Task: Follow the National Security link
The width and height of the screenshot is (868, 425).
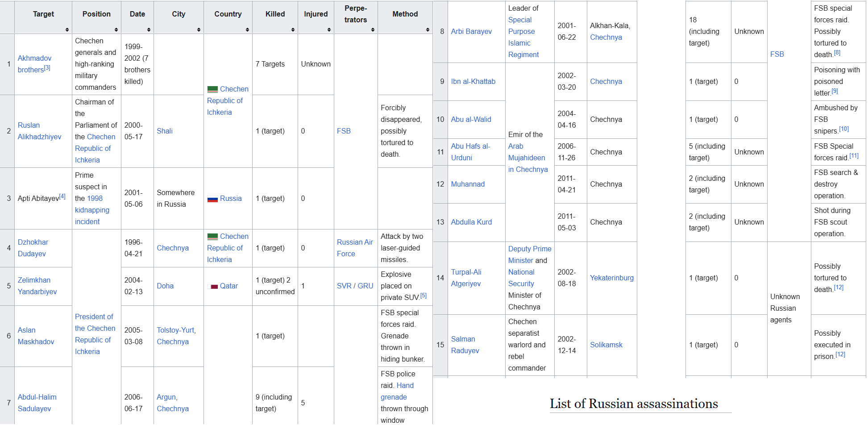Action: 521,278
